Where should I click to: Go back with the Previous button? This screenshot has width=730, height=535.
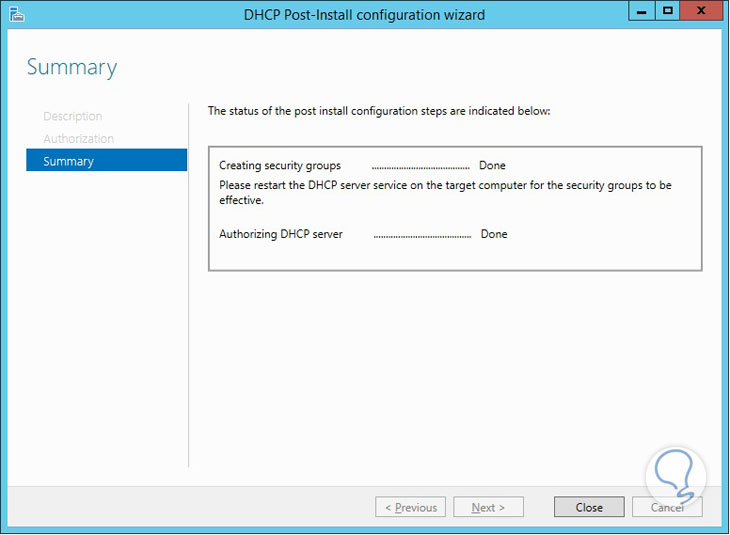(411, 508)
